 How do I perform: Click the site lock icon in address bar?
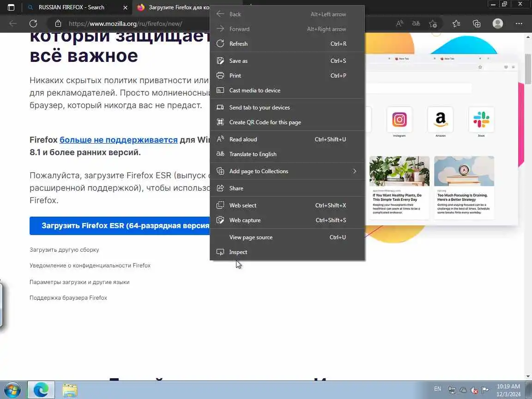pyautogui.click(x=58, y=24)
